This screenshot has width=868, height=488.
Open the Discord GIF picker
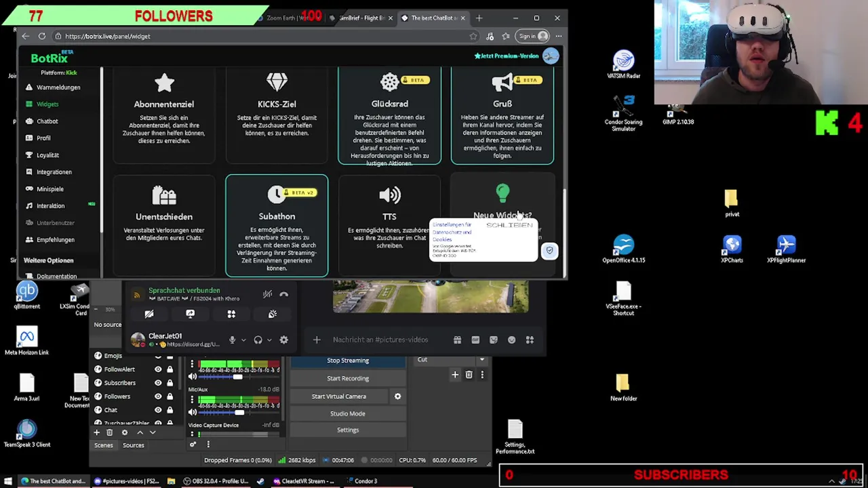pos(475,340)
